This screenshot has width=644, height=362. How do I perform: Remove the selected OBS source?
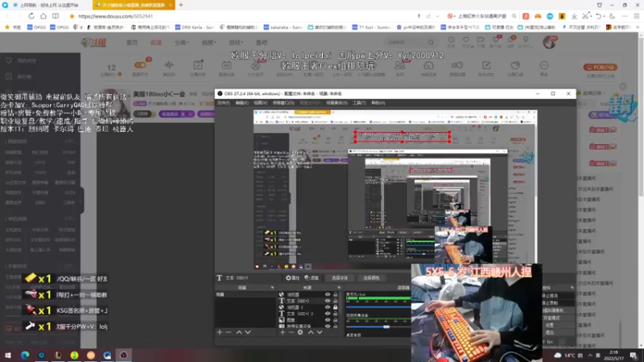[x=291, y=332]
